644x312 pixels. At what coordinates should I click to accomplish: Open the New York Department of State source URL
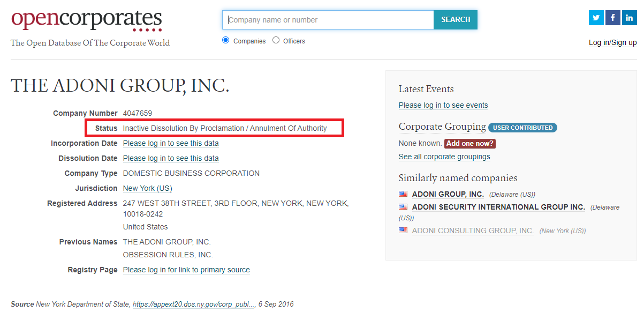pyautogui.click(x=194, y=304)
